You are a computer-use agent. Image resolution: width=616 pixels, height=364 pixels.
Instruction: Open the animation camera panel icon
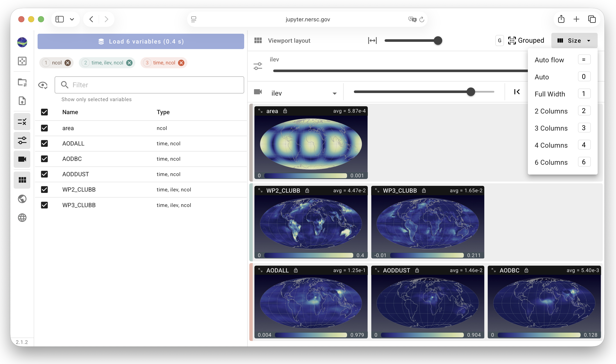(22, 159)
